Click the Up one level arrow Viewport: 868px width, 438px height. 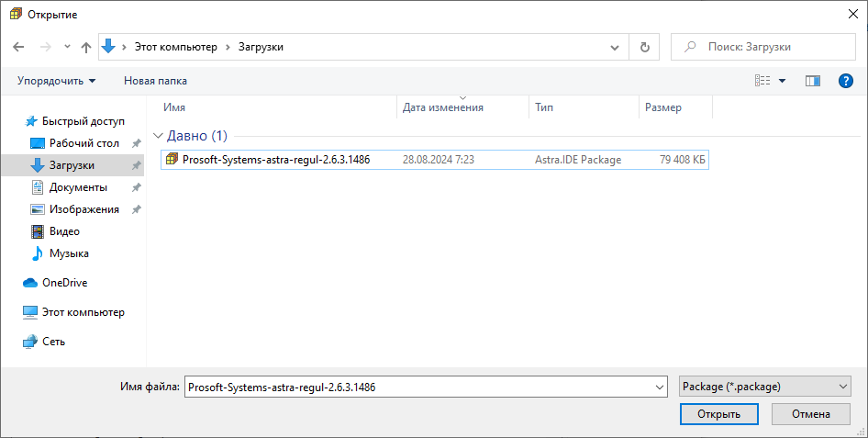[x=86, y=47]
